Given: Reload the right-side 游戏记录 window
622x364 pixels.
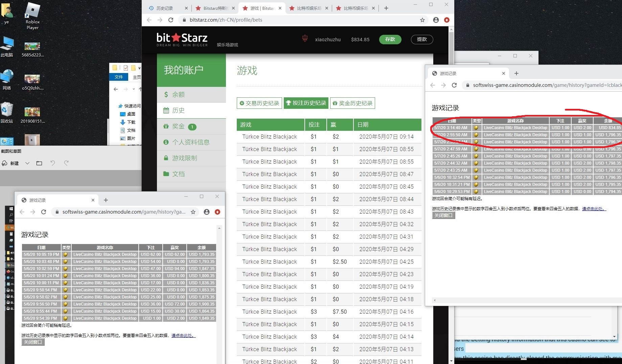Looking at the screenshot, I should coord(454,85).
